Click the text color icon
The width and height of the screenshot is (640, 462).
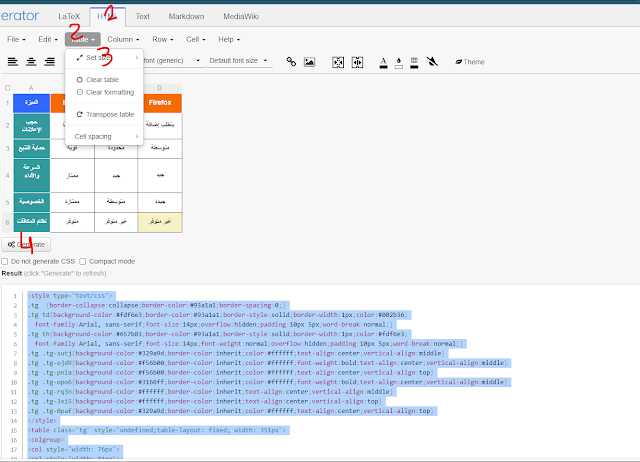(383, 61)
